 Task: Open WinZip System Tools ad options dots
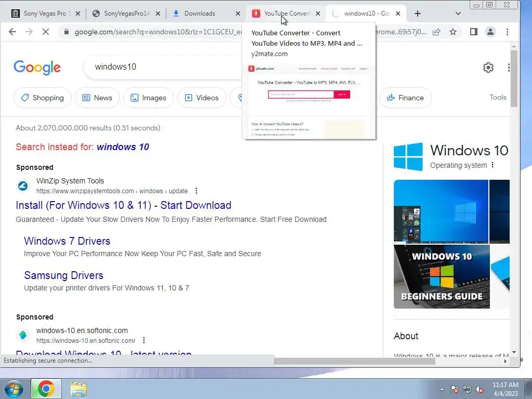point(196,191)
